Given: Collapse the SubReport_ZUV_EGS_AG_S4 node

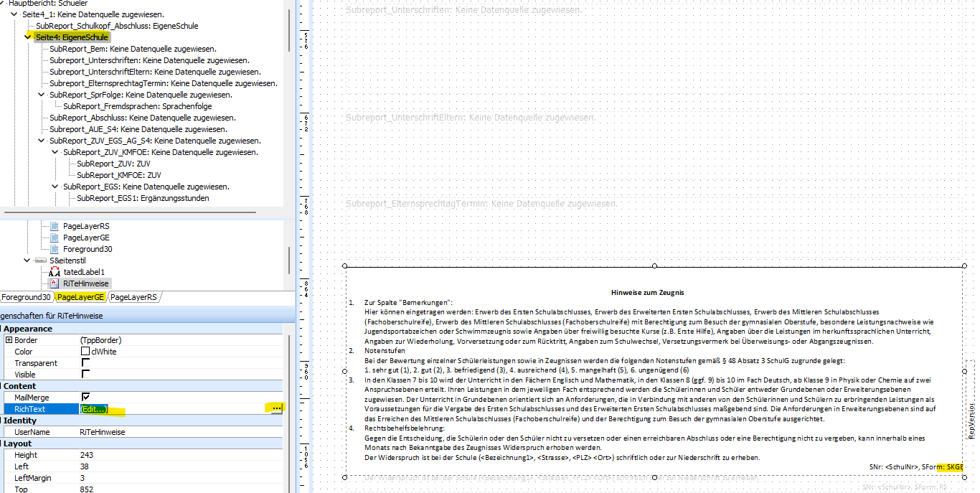Looking at the screenshot, I should [42, 141].
